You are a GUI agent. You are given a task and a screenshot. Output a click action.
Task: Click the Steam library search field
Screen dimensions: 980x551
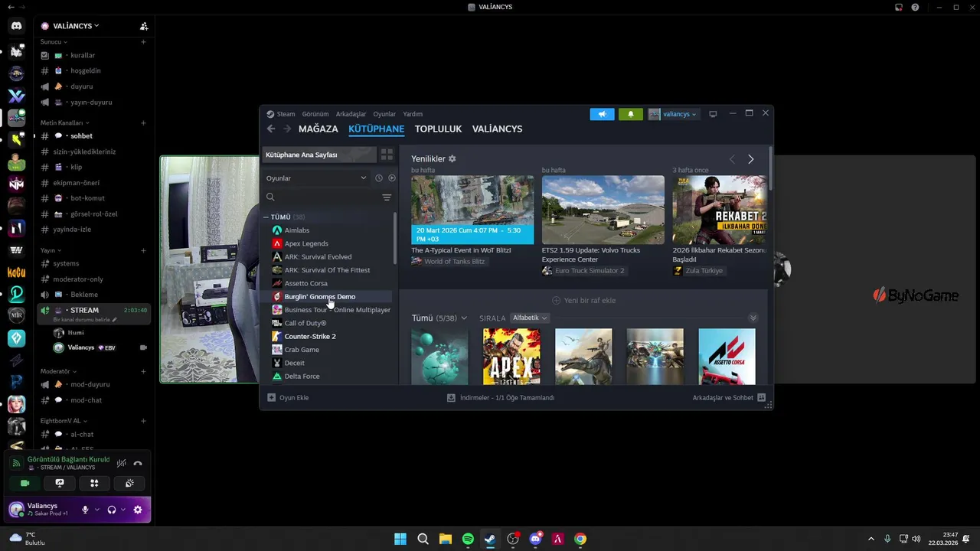coord(322,197)
